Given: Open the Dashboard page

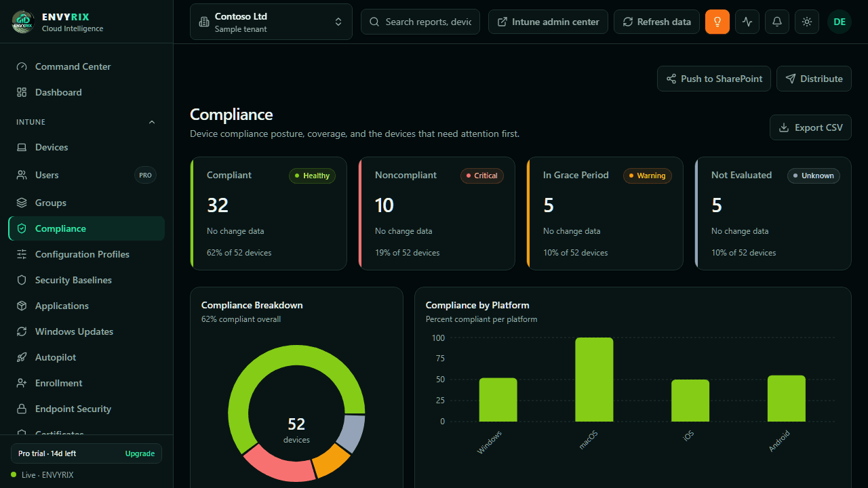Looking at the screenshot, I should point(86,92).
